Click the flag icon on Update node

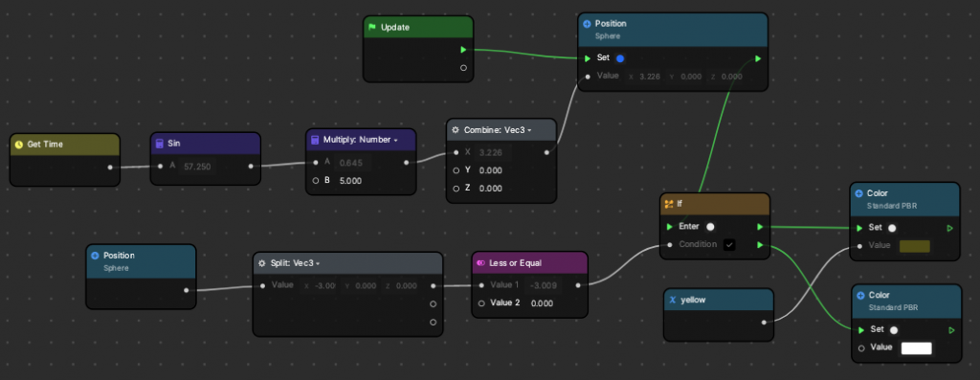point(371,28)
